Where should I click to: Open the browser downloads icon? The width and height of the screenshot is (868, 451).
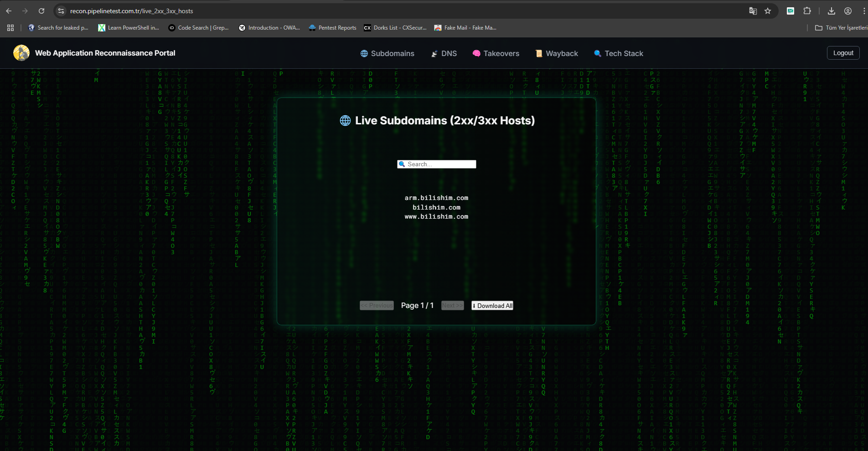tap(832, 11)
